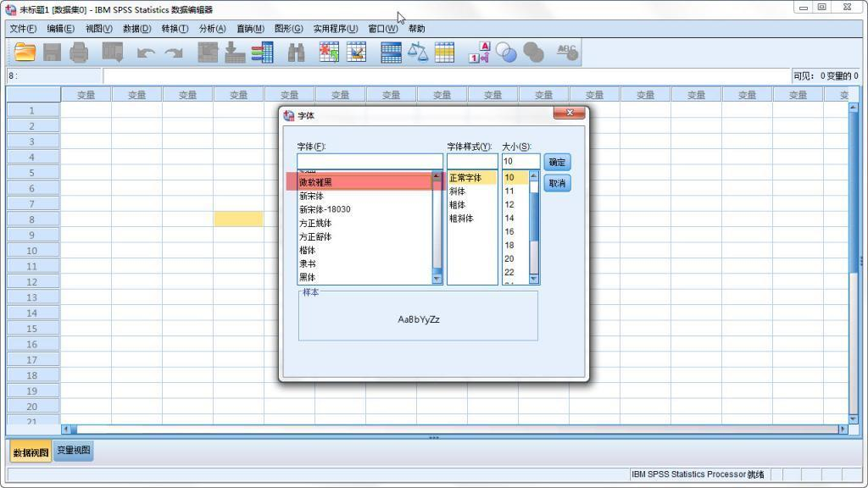Click the 字体样式(Y) input field
This screenshot has width=868, height=488.
(472, 162)
